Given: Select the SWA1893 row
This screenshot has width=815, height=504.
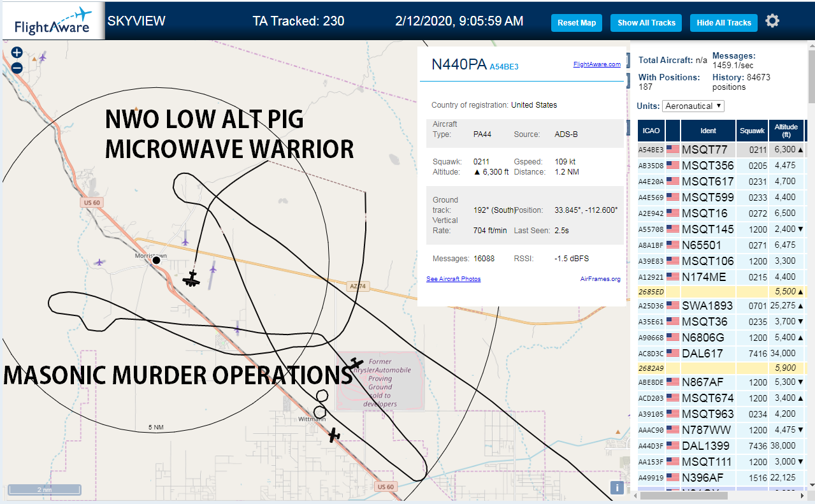Looking at the screenshot, I should coord(723,305).
